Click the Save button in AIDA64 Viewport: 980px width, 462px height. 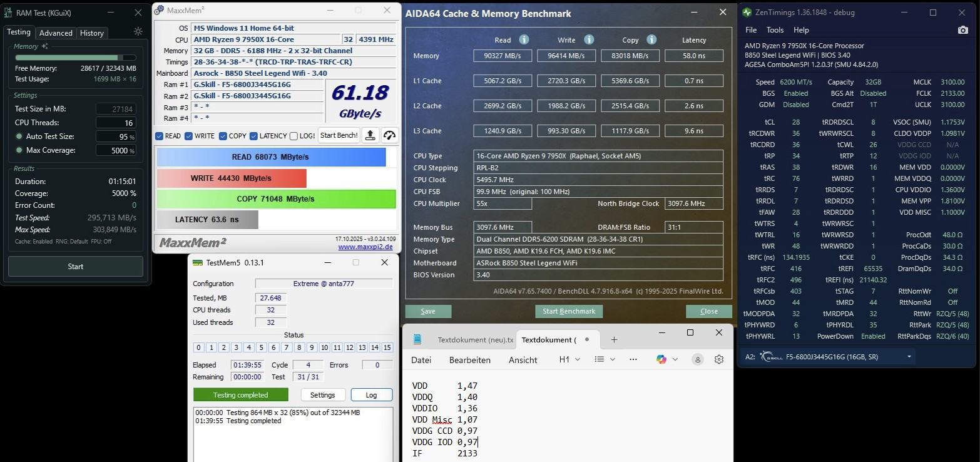coord(428,311)
